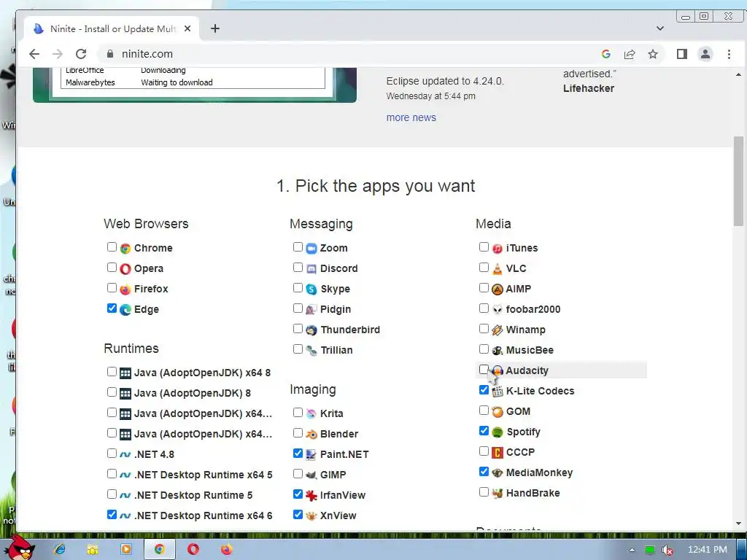Viewport: 747px width, 560px height.
Task: Click the Chrome app icon in Web Browsers
Action: point(125,248)
